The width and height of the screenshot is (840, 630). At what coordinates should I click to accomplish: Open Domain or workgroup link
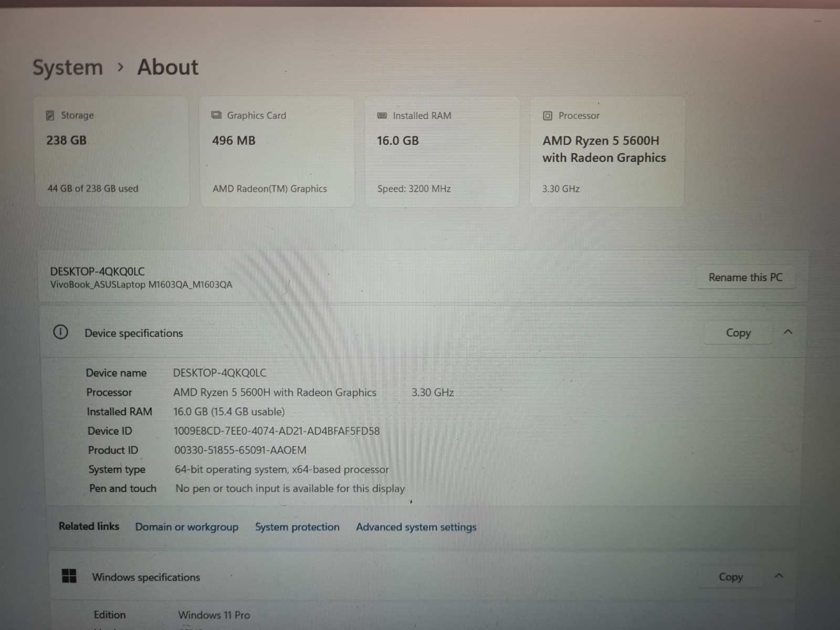click(187, 527)
